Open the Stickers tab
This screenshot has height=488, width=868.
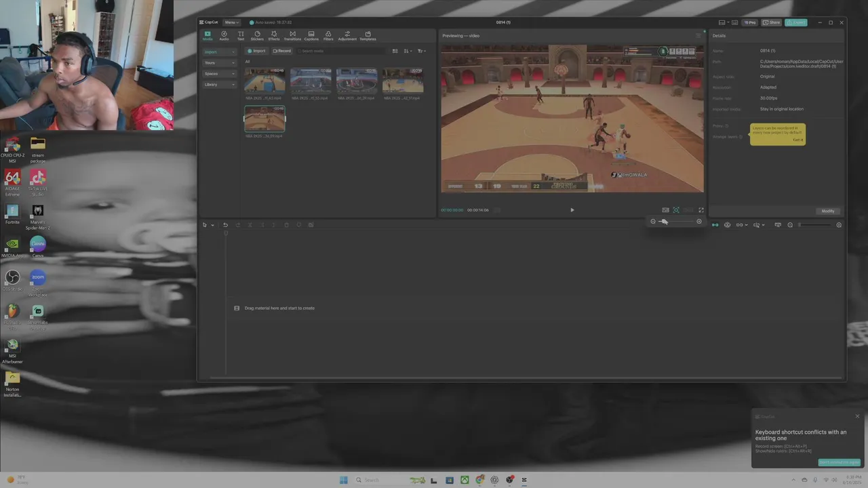click(257, 35)
